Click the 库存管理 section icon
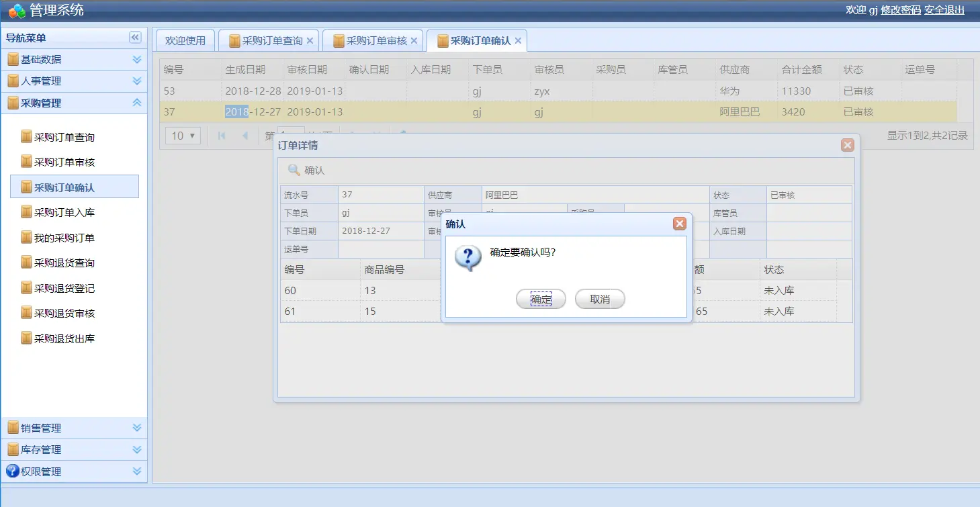 click(13, 449)
